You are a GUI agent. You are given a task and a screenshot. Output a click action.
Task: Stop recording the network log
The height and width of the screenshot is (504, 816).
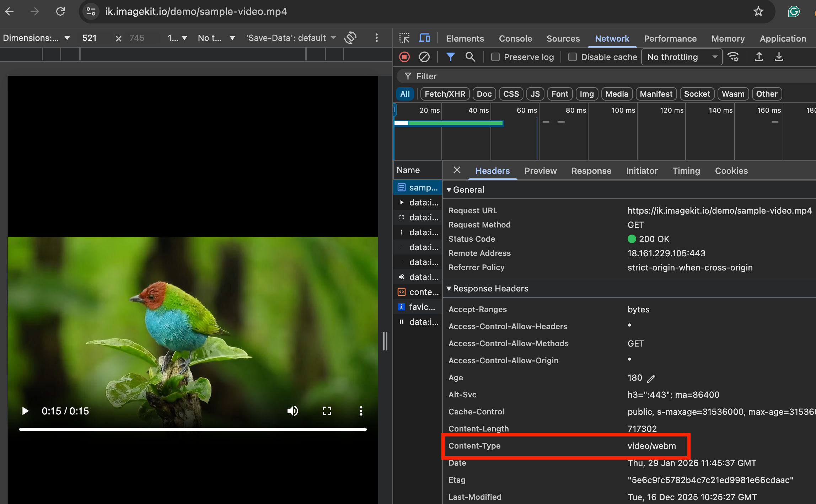pyautogui.click(x=404, y=57)
